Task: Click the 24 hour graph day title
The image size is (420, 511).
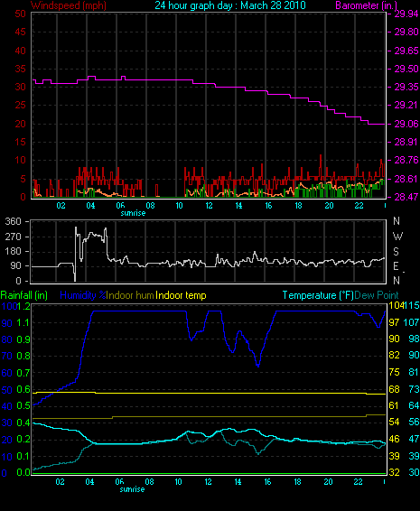Action: [x=230, y=5]
